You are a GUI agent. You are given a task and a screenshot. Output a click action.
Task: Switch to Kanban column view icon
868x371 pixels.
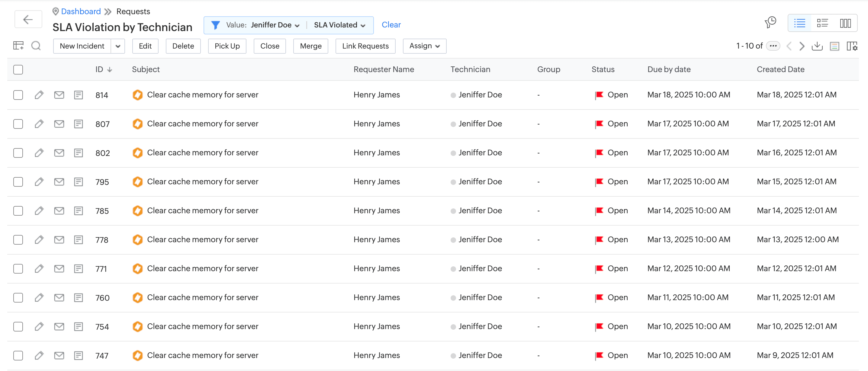pos(845,23)
